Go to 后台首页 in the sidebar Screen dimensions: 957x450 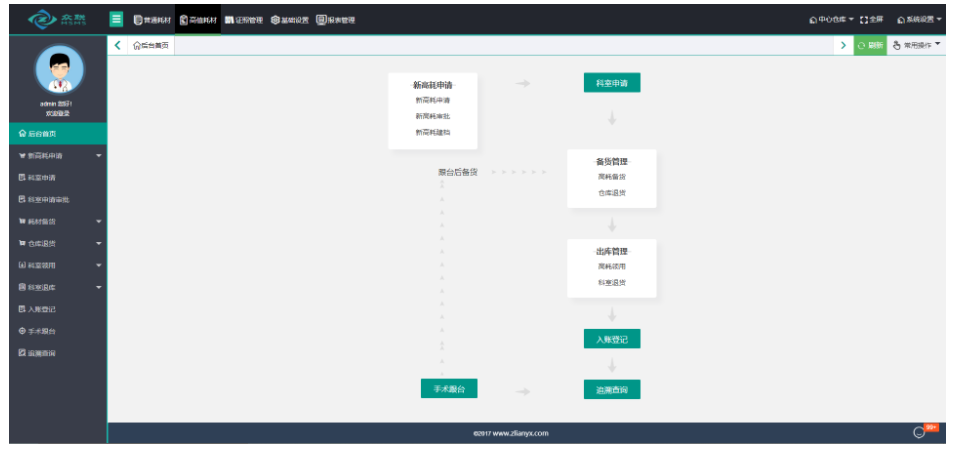click(58, 133)
